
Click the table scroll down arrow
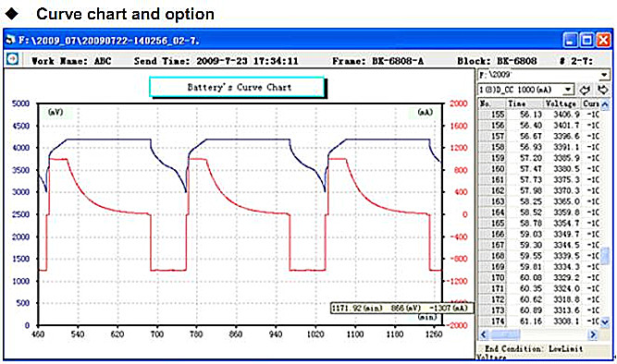[x=605, y=322]
